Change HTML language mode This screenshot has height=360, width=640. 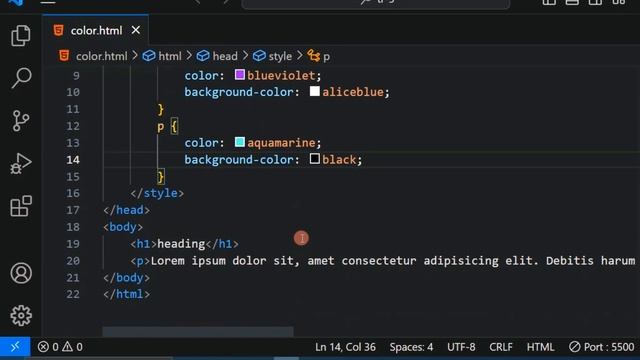pyautogui.click(x=540, y=347)
